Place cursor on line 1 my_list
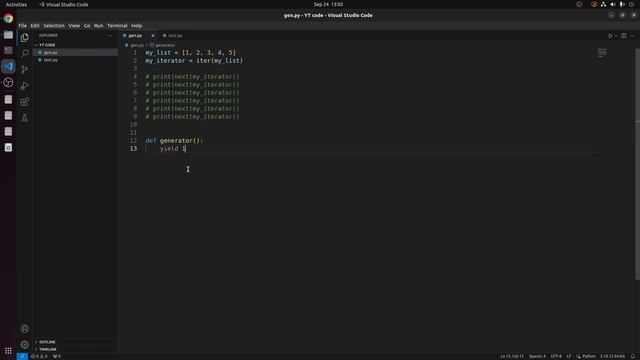Image resolution: width=640 pixels, height=360 pixels. (x=191, y=53)
